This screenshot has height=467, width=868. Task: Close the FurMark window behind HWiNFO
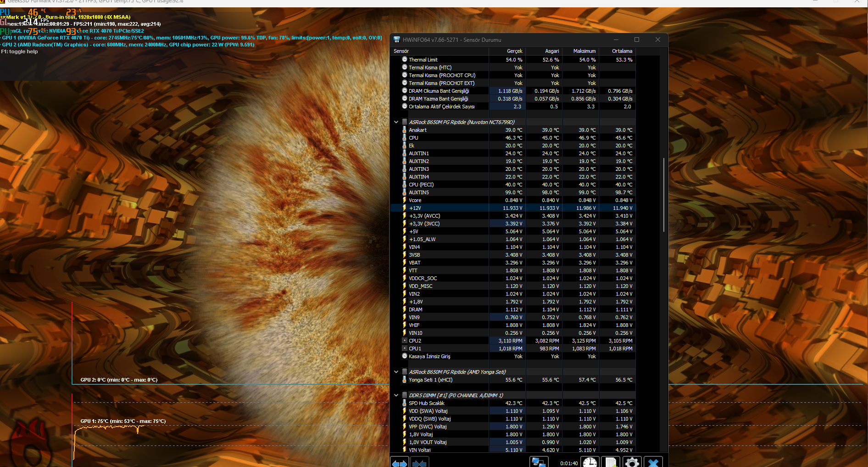(x=857, y=2)
